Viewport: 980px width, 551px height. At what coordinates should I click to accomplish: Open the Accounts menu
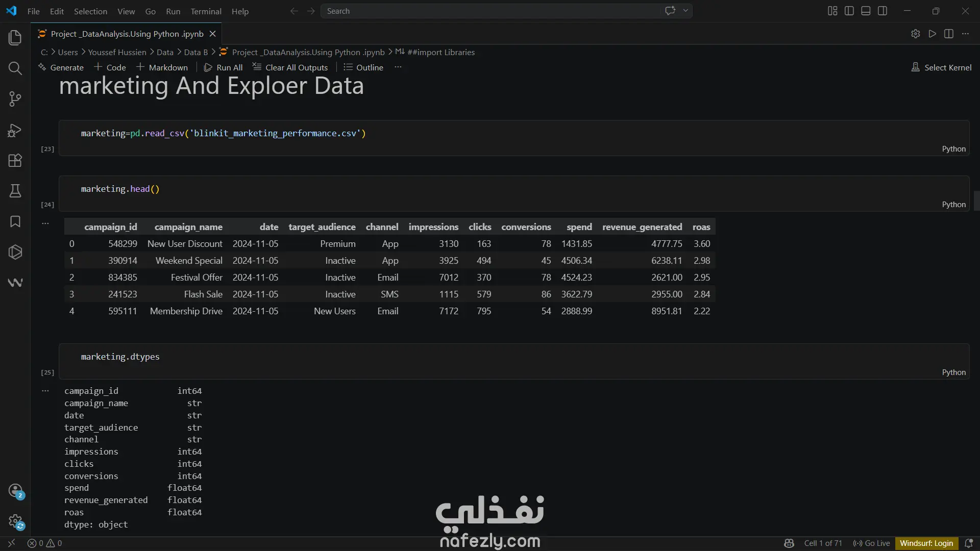coord(15,491)
